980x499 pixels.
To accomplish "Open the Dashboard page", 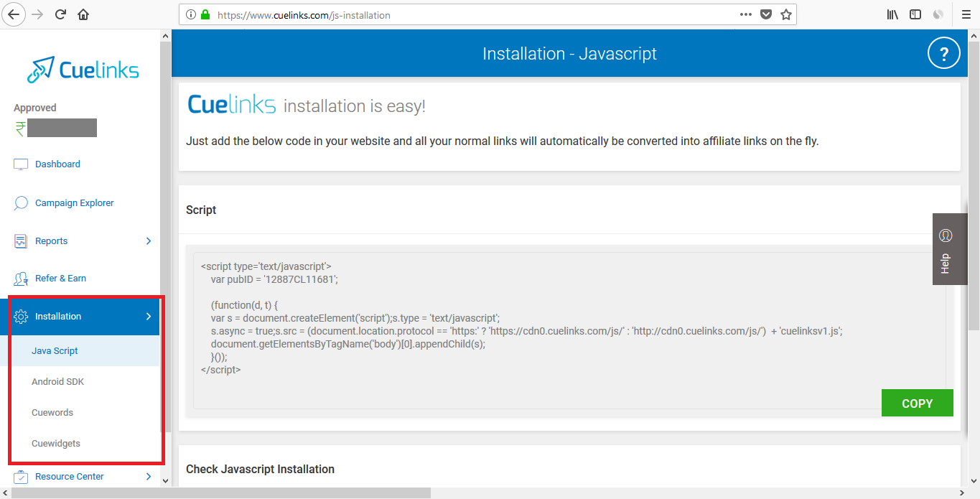I will pyautogui.click(x=57, y=164).
